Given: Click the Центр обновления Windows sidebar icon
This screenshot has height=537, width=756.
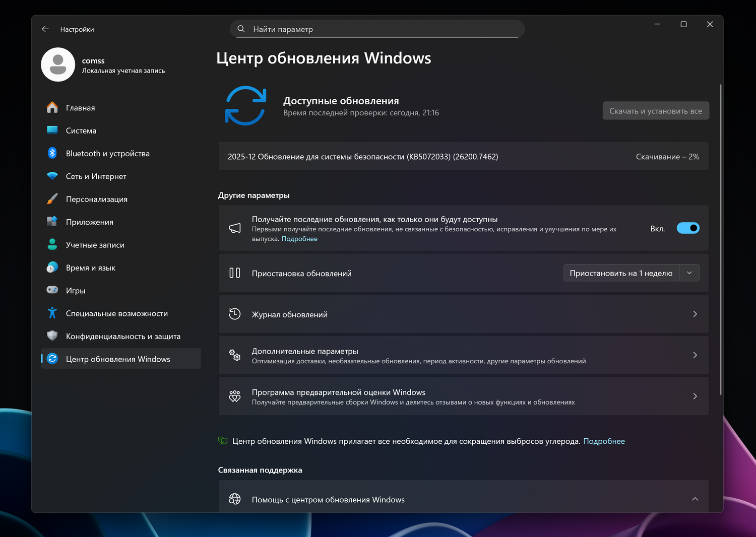Looking at the screenshot, I should coord(52,359).
